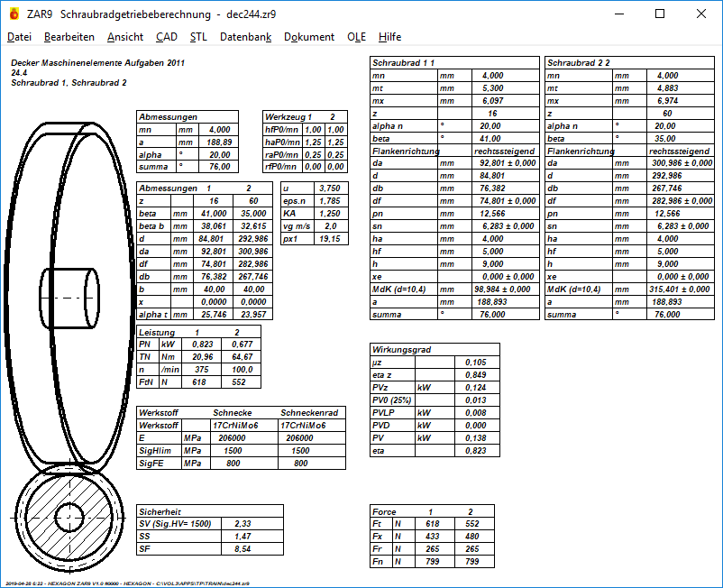Expand the Datenbank menu
The width and height of the screenshot is (723, 588).
(245, 37)
